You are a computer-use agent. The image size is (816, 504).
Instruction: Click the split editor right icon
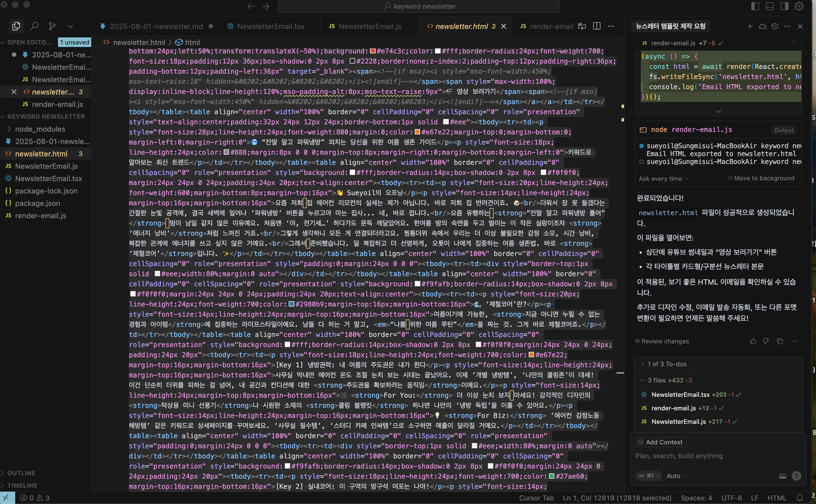tap(597, 26)
